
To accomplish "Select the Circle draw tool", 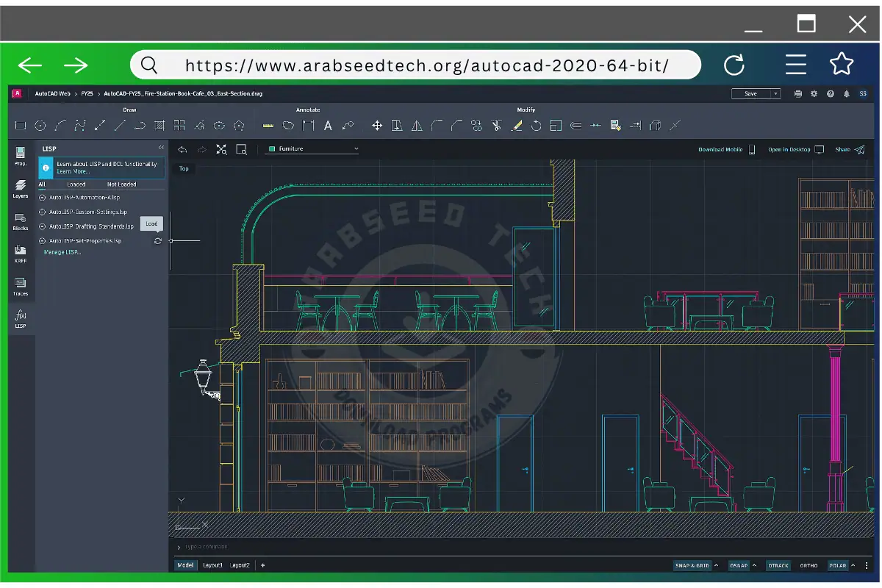I will coord(40,126).
